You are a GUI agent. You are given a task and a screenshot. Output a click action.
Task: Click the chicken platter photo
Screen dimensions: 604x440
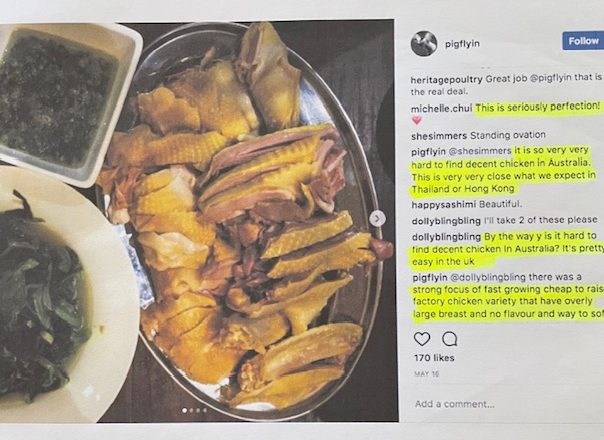click(239, 220)
